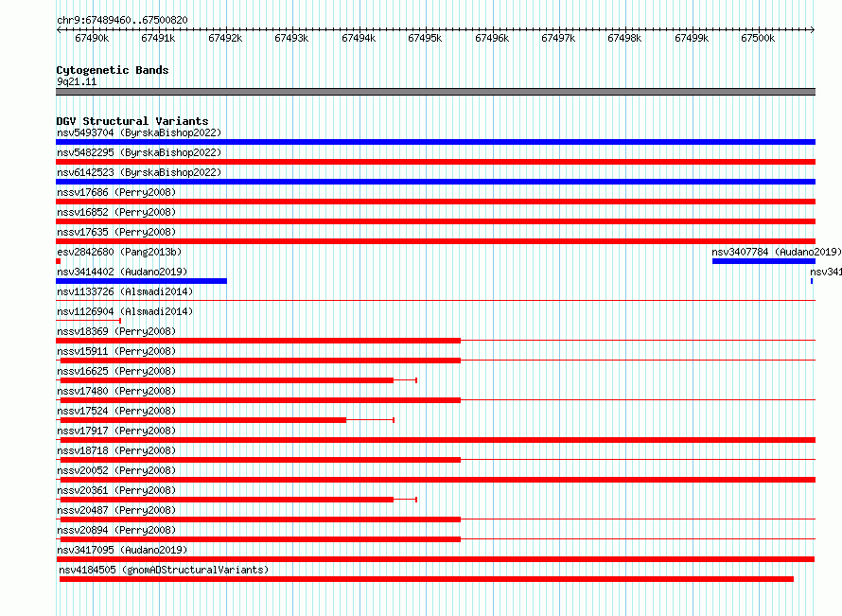Click the nssv18369 (Perry2008) label
The height and width of the screenshot is (616, 842).
(116, 331)
